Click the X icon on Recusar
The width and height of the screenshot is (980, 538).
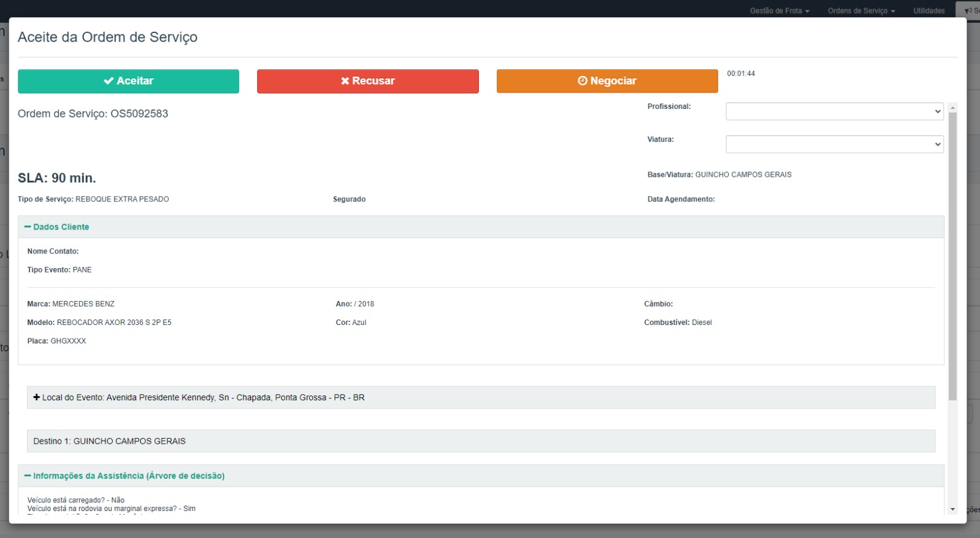[x=345, y=81]
